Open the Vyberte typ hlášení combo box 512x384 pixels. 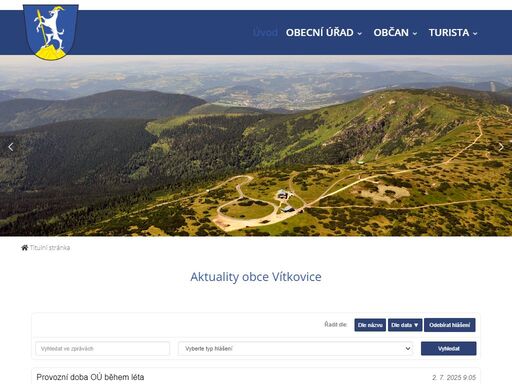(x=295, y=349)
